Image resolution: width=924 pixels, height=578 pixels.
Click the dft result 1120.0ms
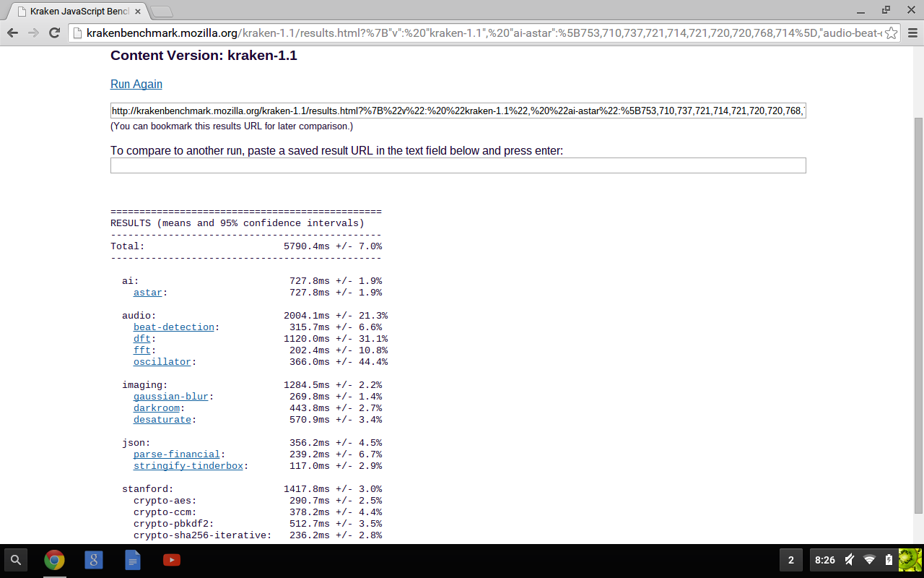click(x=307, y=339)
